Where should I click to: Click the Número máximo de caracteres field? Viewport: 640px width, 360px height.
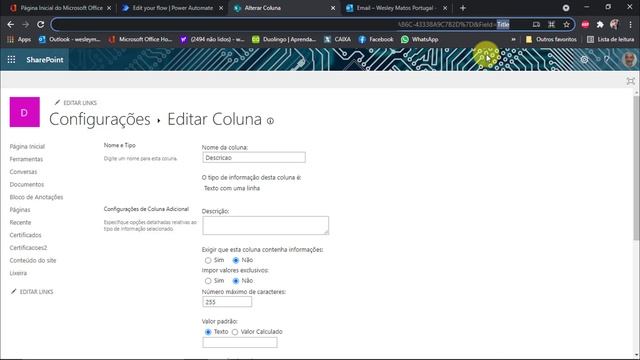click(x=227, y=302)
